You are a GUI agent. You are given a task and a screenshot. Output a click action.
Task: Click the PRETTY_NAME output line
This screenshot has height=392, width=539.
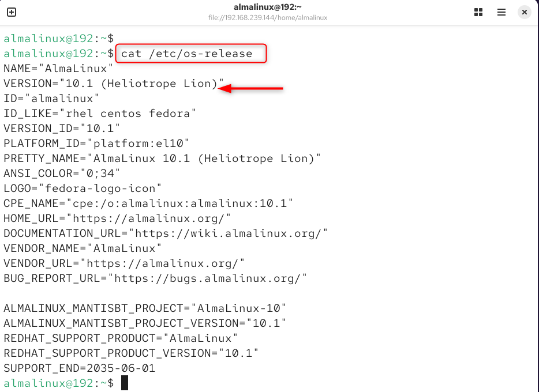click(162, 158)
